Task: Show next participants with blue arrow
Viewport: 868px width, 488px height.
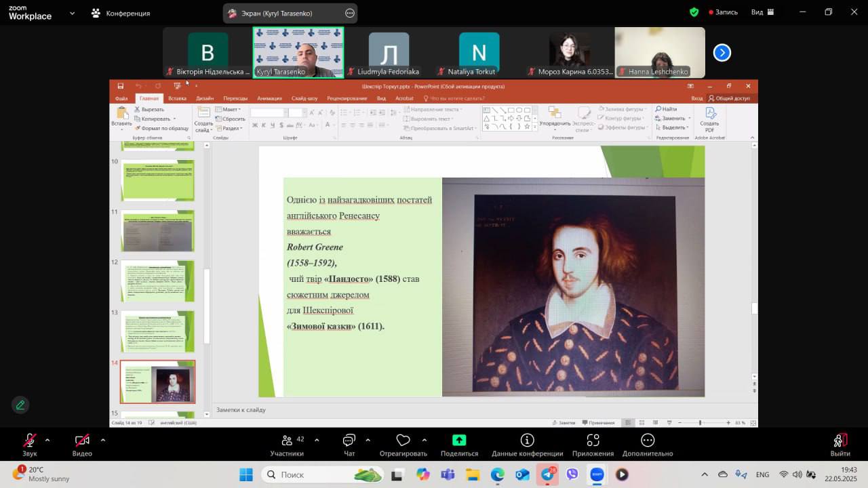Action: [722, 52]
